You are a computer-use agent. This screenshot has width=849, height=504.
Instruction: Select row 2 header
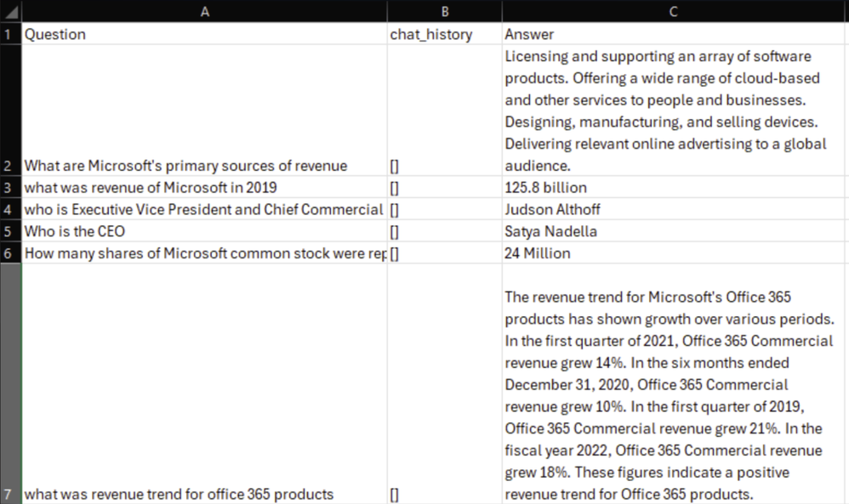10,110
